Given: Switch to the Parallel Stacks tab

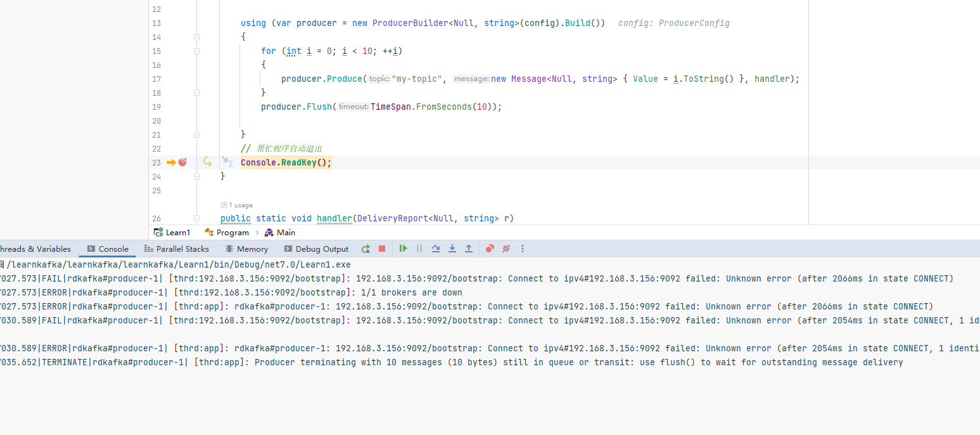Looking at the screenshot, I should (176, 249).
